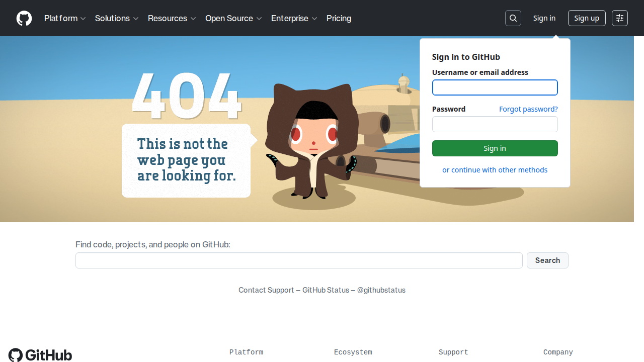Click the Company footer heading
Viewport: 644px width, 362px height.
[x=558, y=352]
